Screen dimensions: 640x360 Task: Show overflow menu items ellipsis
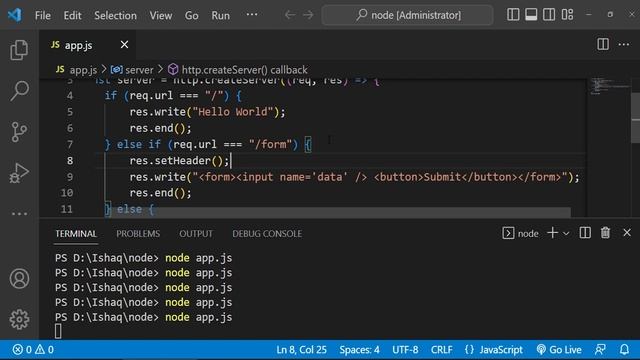(252, 15)
